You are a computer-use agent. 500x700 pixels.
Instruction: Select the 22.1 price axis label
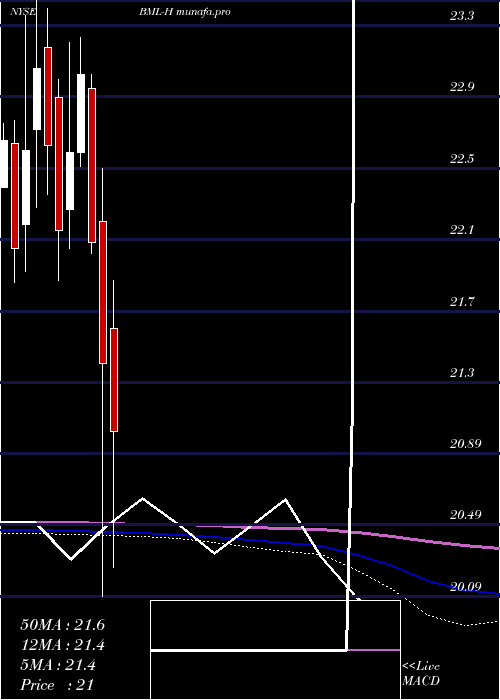point(462,230)
